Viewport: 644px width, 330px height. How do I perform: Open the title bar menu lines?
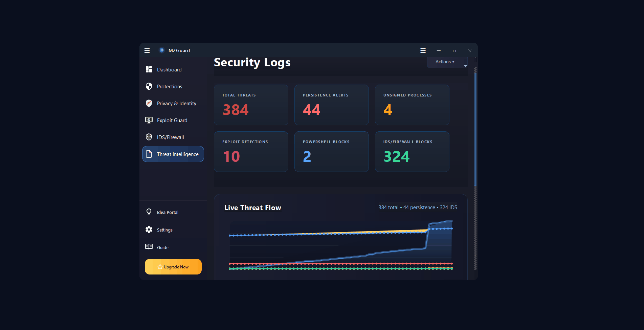pyautogui.click(x=423, y=50)
